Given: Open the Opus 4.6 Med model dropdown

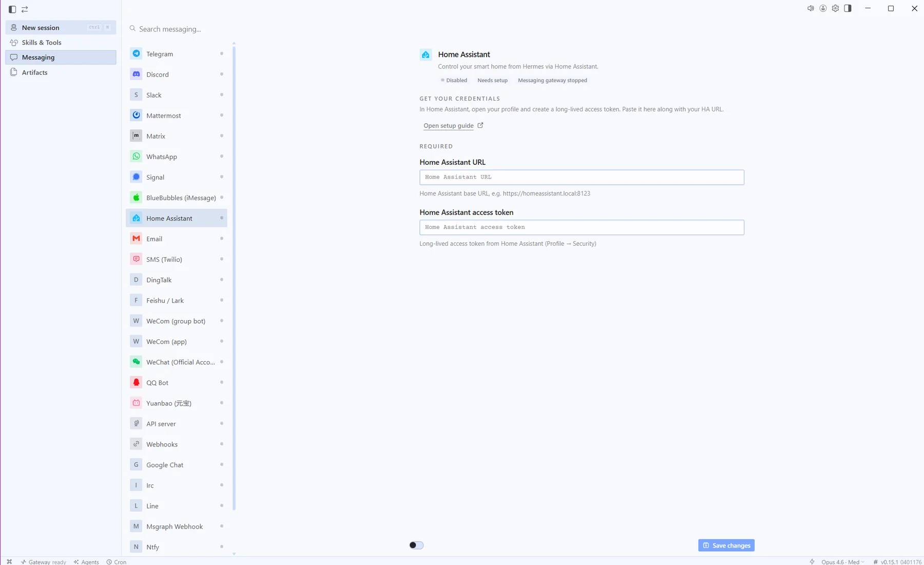Looking at the screenshot, I should 842,561.
